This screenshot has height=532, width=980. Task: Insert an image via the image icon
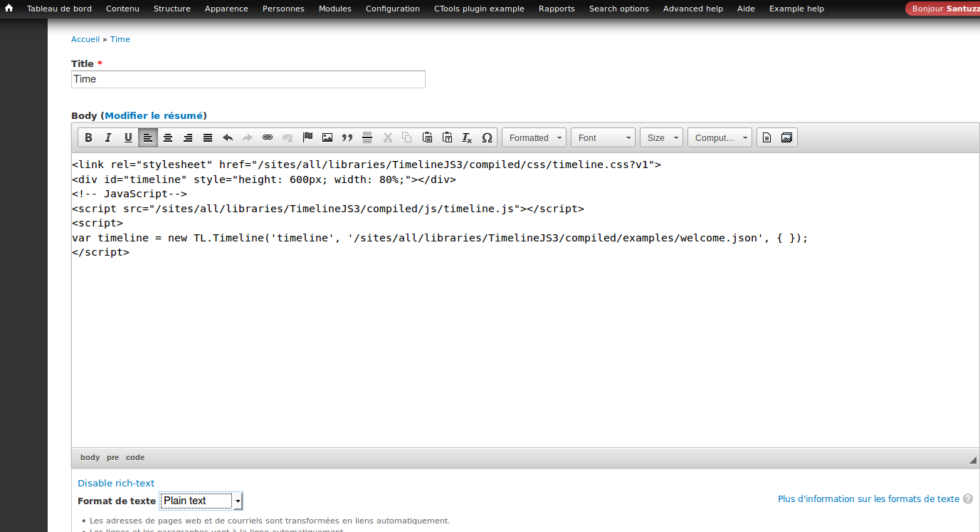tap(327, 137)
